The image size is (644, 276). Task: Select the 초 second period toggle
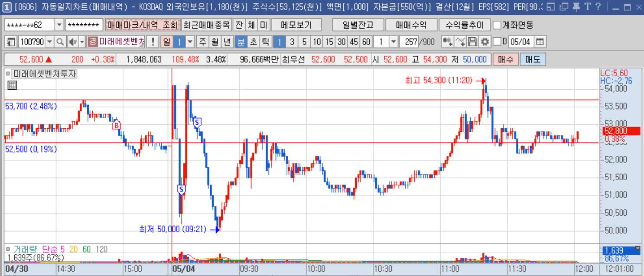(253, 42)
